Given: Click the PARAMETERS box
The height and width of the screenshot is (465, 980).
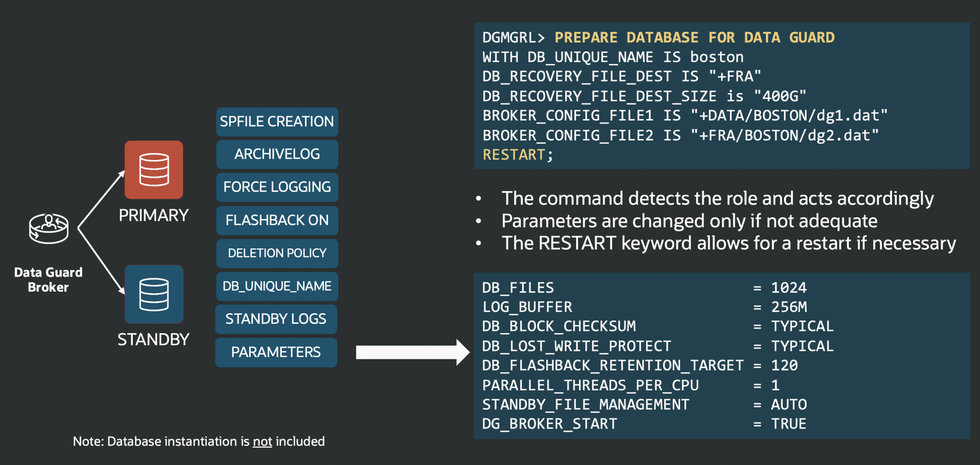Looking at the screenshot, I should click(276, 352).
